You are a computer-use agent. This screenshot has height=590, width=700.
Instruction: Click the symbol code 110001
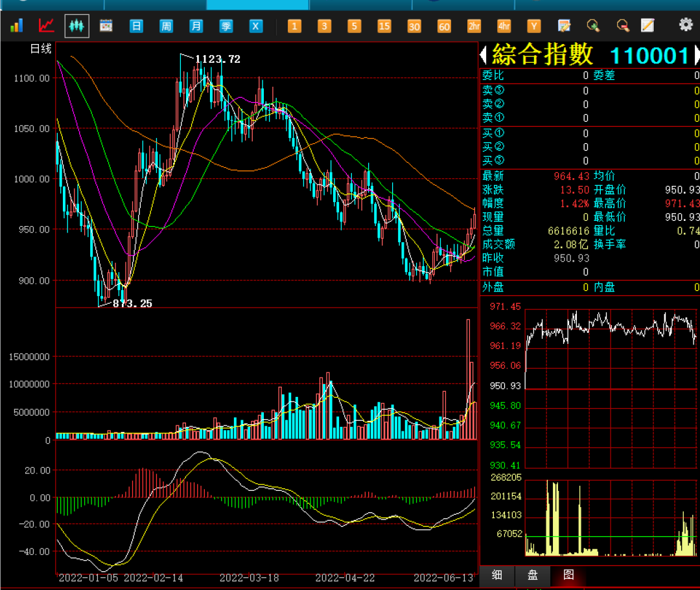(649, 56)
